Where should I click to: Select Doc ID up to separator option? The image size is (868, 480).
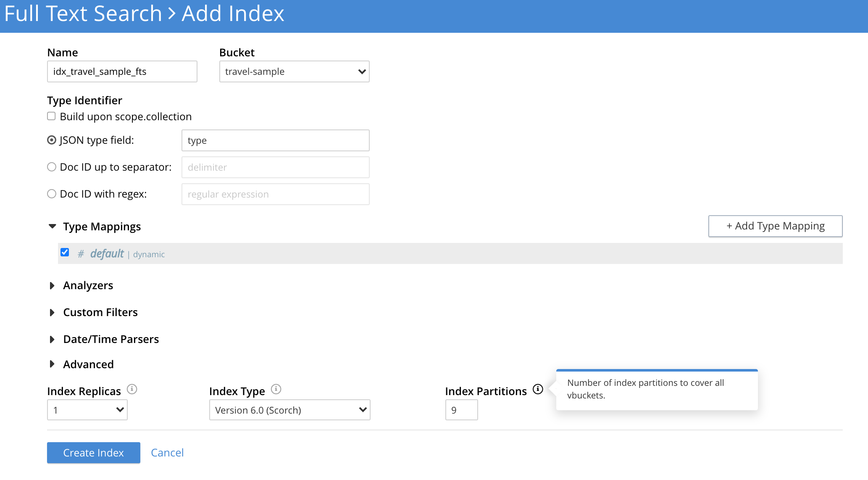(52, 167)
